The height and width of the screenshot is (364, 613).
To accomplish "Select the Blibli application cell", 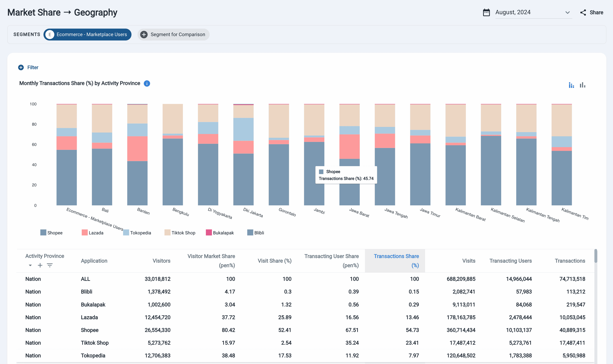I will tap(87, 292).
